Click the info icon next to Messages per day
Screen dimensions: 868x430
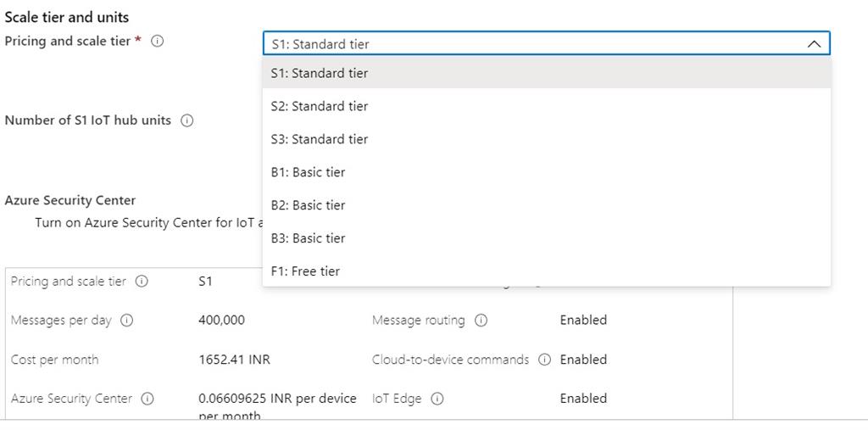coord(127,321)
